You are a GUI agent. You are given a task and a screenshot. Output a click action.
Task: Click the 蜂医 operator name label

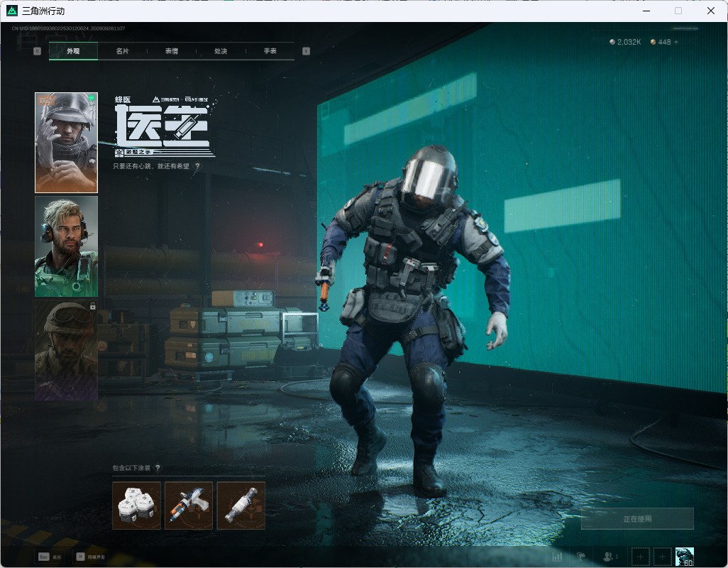pos(123,99)
